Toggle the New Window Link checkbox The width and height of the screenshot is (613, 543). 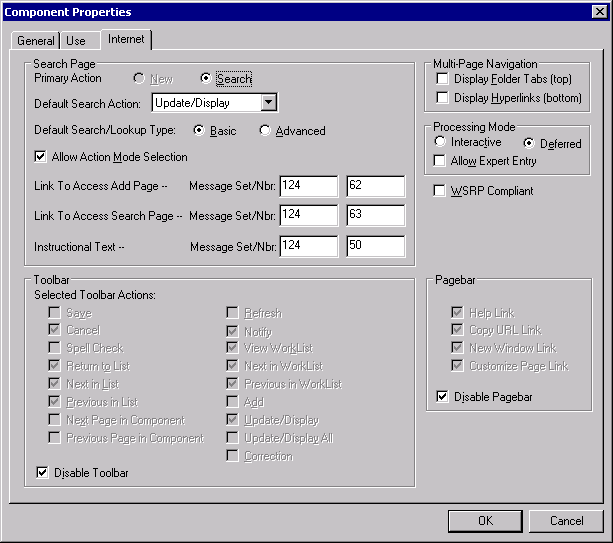click(457, 348)
